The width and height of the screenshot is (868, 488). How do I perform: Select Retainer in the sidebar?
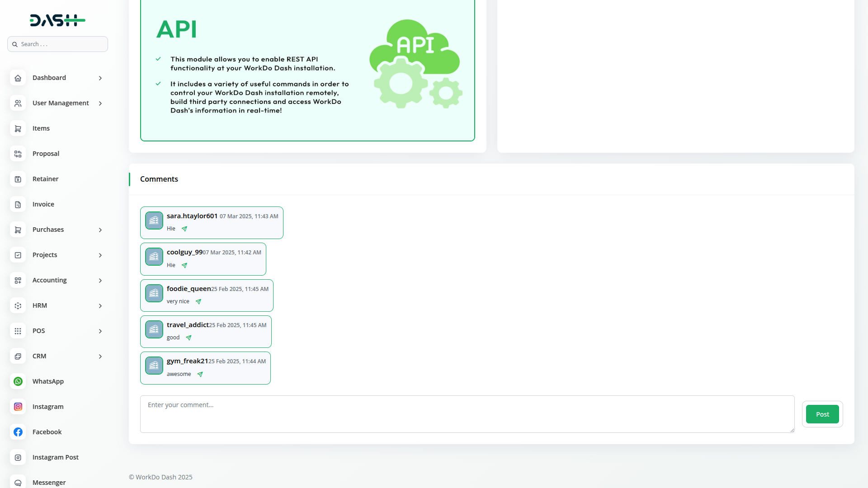[x=46, y=179]
